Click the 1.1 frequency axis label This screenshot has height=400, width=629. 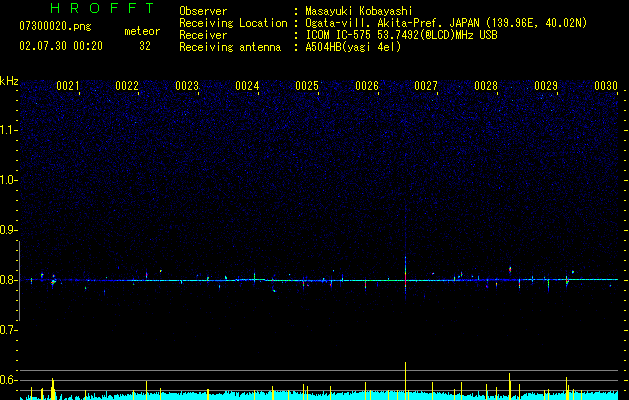(8, 130)
